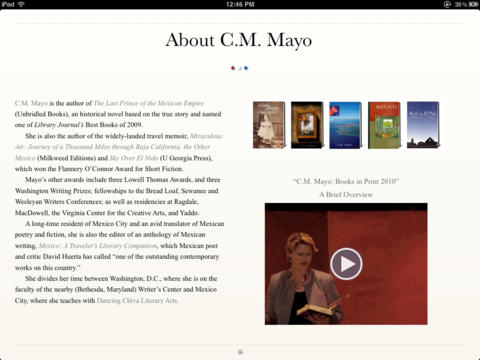Open the Sky Over El Nido book cover
Viewport: 480px width, 360px height.
point(423,125)
